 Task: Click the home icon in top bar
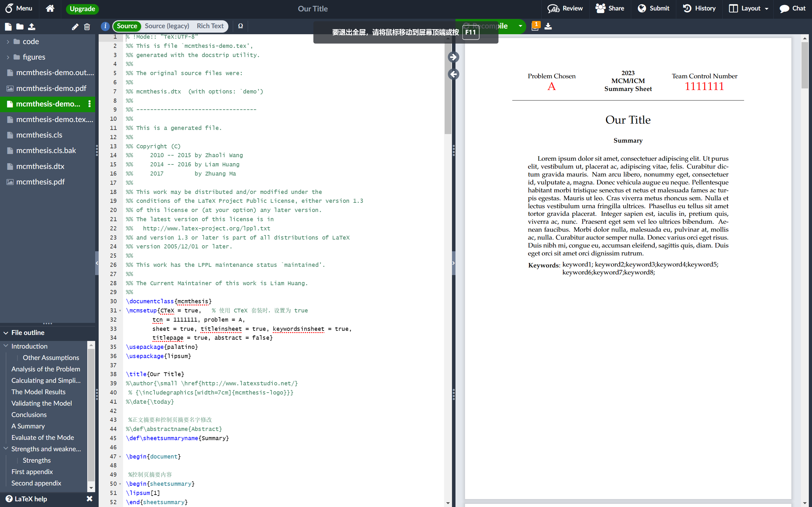point(50,8)
